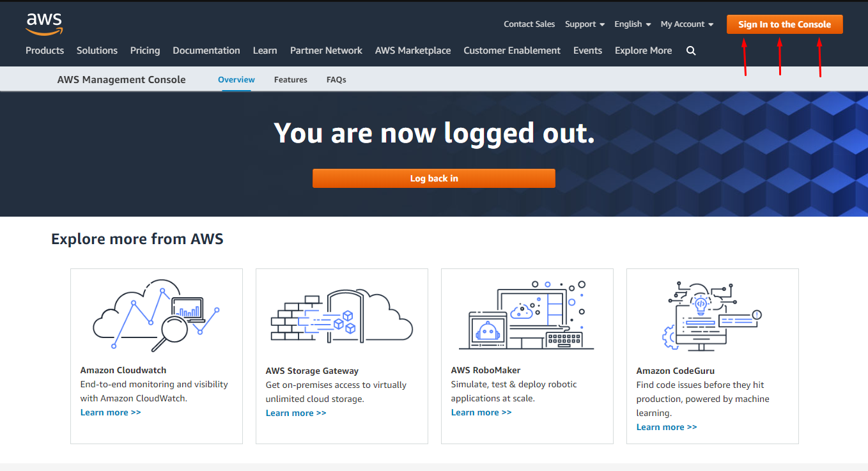
Task: Open the search magnifier icon
Action: click(x=691, y=50)
